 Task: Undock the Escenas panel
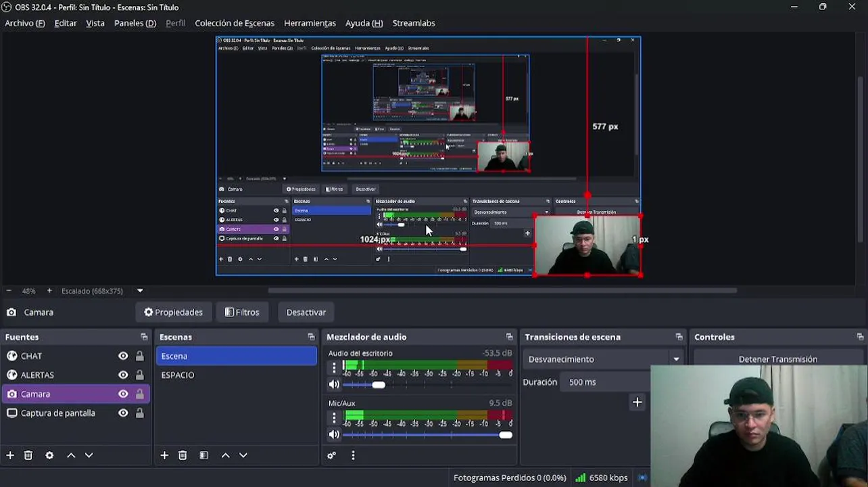tap(311, 337)
